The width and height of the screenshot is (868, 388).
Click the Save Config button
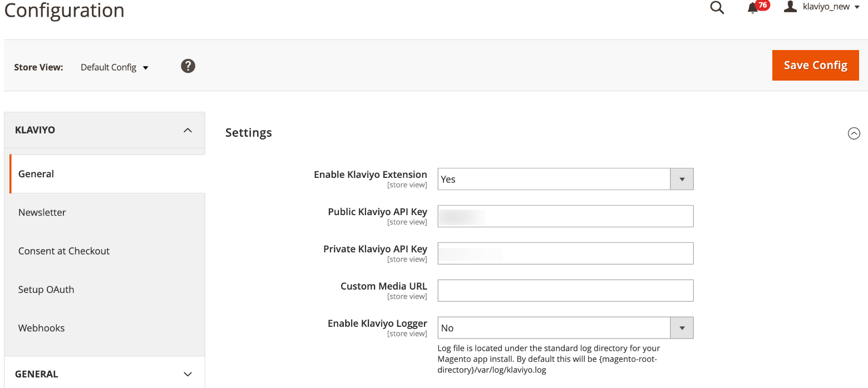point(815,65)
